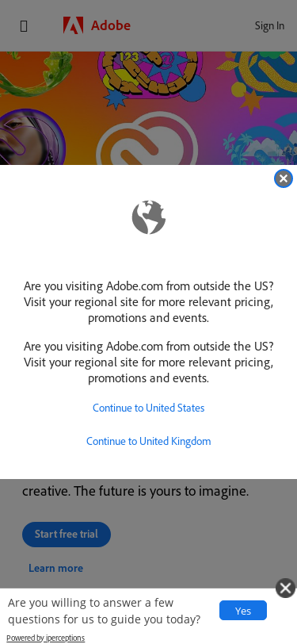Image resolution: width=297 pixels, height=644 pixels.
Task: Open the hamburger navigation menu icon
Action: [x=24, y=26]
